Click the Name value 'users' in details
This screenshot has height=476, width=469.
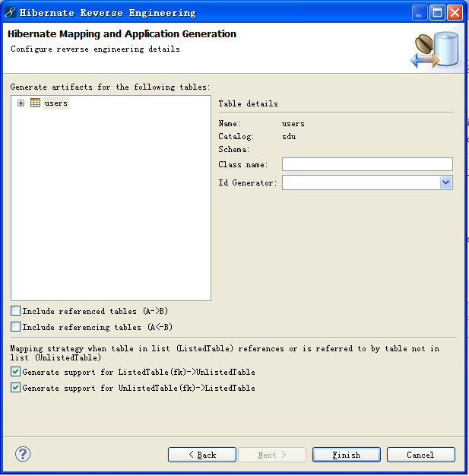(293, 123)
